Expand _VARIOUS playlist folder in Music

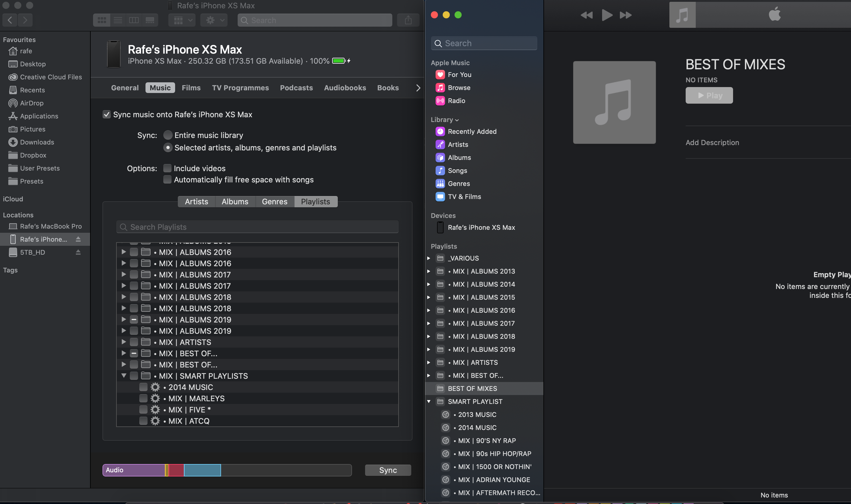click(429, 259)
